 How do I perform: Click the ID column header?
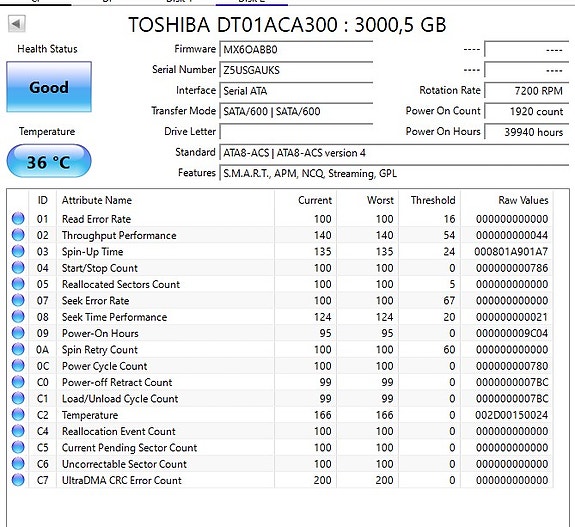click(43, 200)
